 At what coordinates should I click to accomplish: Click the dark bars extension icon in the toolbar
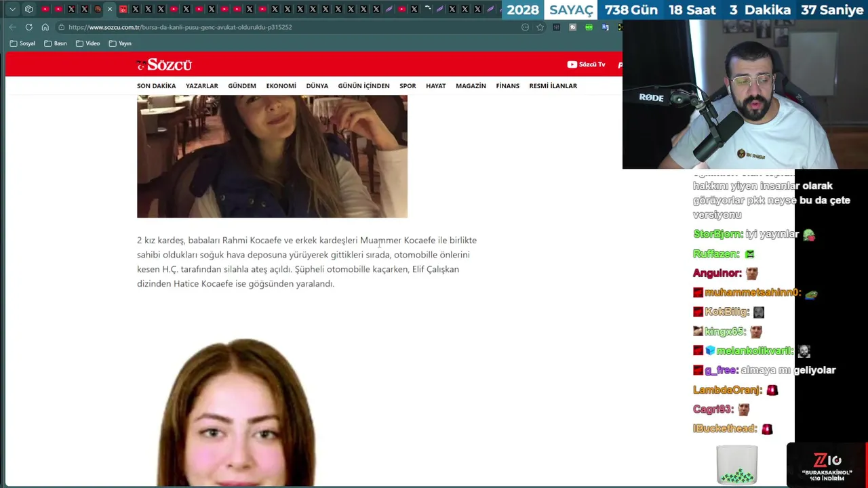click(x=557, y=27)
